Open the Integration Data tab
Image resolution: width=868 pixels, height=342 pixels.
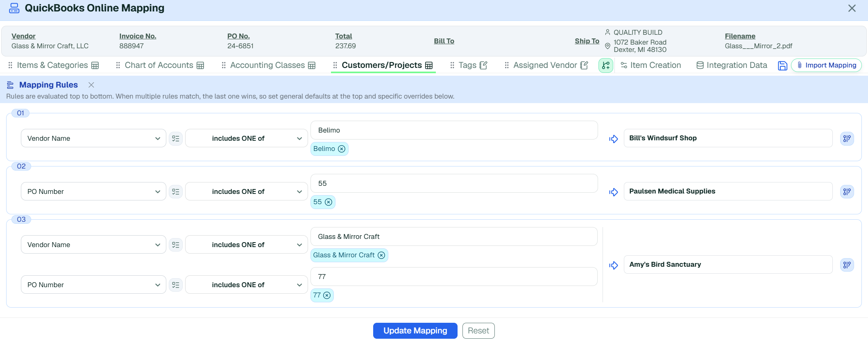(732, 65)
